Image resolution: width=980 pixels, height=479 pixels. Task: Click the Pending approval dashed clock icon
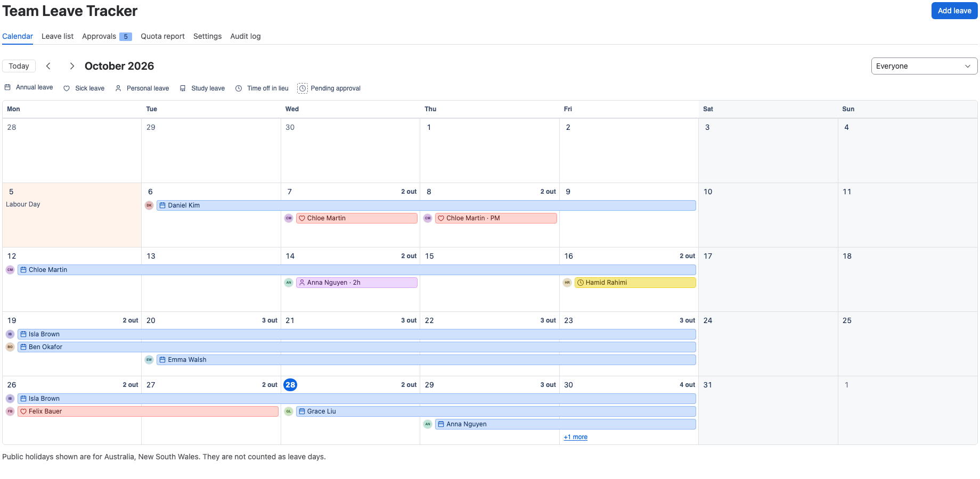click(303, 88)
